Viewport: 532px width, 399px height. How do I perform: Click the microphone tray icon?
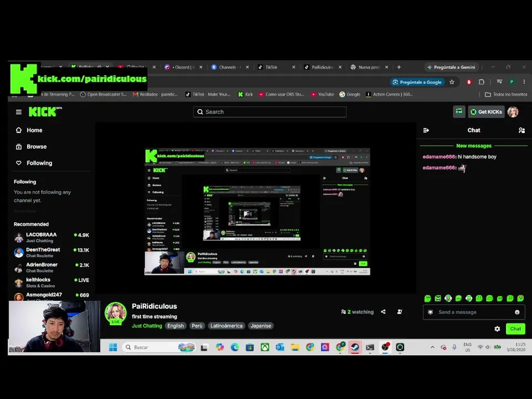(454, 347)
